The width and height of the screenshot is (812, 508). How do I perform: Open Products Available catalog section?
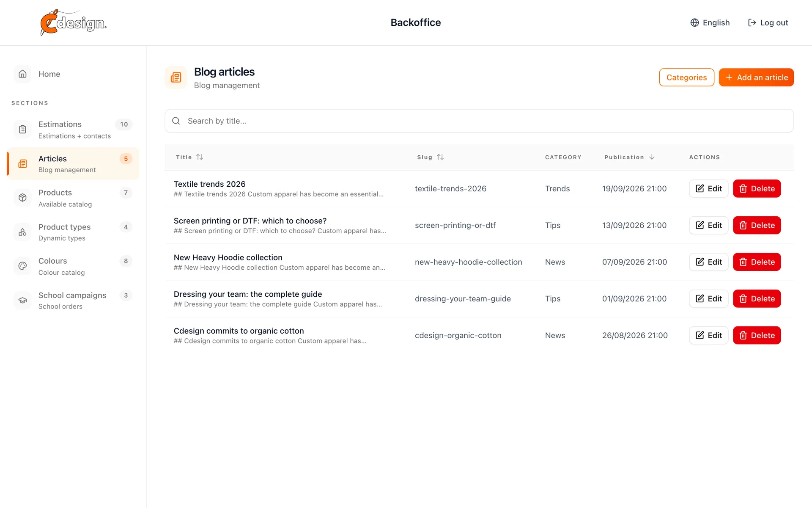(73, 198)
